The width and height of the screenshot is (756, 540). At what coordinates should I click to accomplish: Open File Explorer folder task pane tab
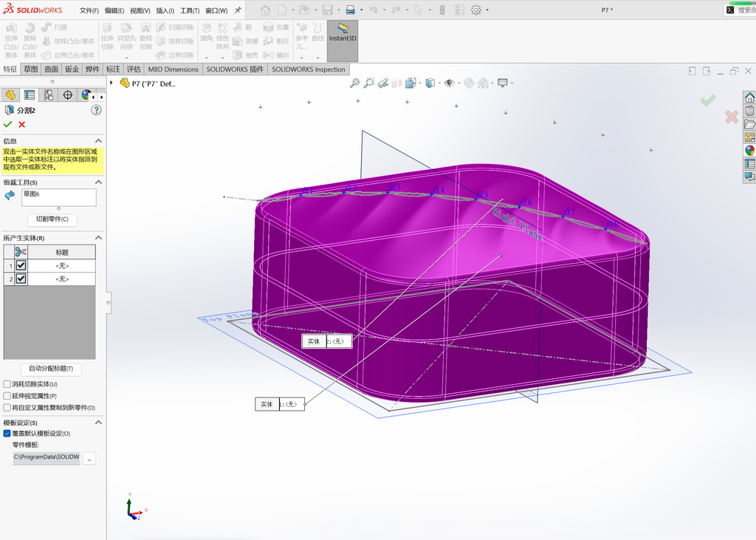pos(750,124)
